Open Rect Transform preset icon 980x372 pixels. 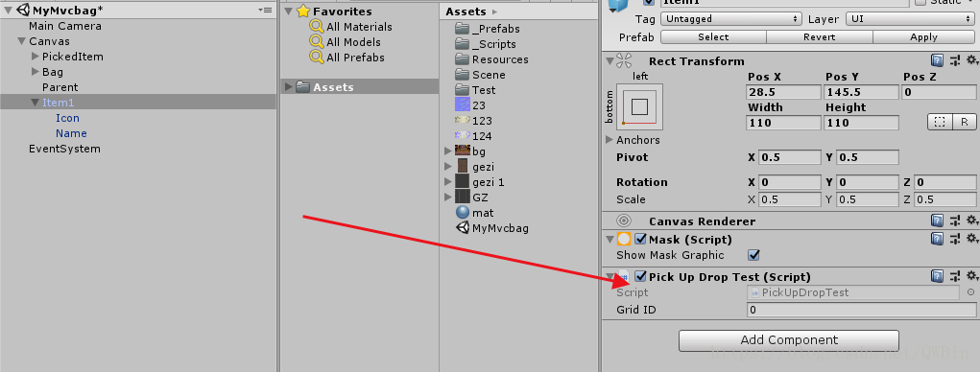point(954,60)
